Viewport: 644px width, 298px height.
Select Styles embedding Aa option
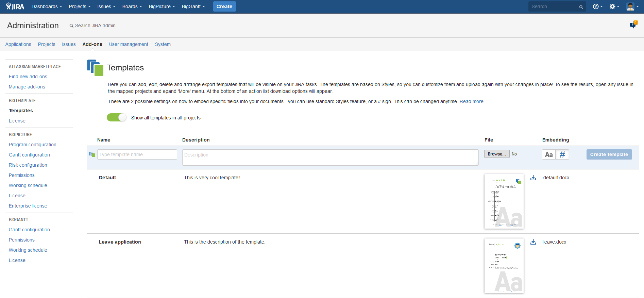pyautogui.click(x=549, y=154)
